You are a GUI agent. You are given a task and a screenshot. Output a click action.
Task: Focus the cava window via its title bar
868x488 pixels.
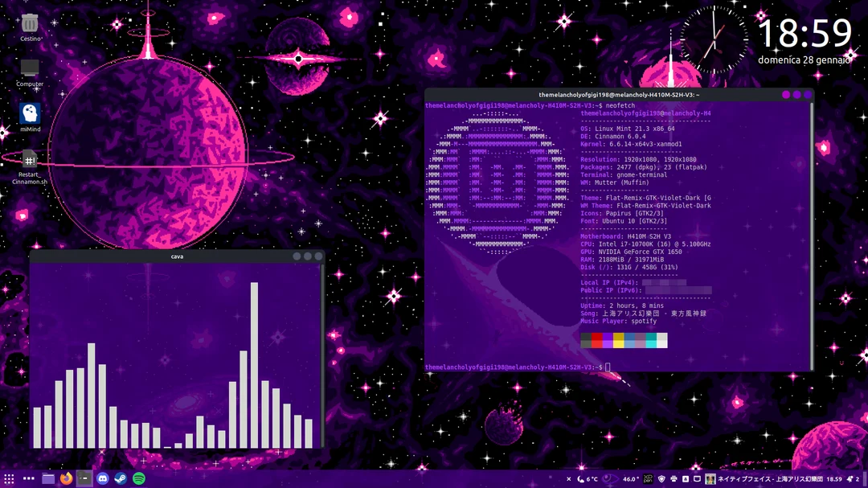pyautogui.click(x=178, y=256)
